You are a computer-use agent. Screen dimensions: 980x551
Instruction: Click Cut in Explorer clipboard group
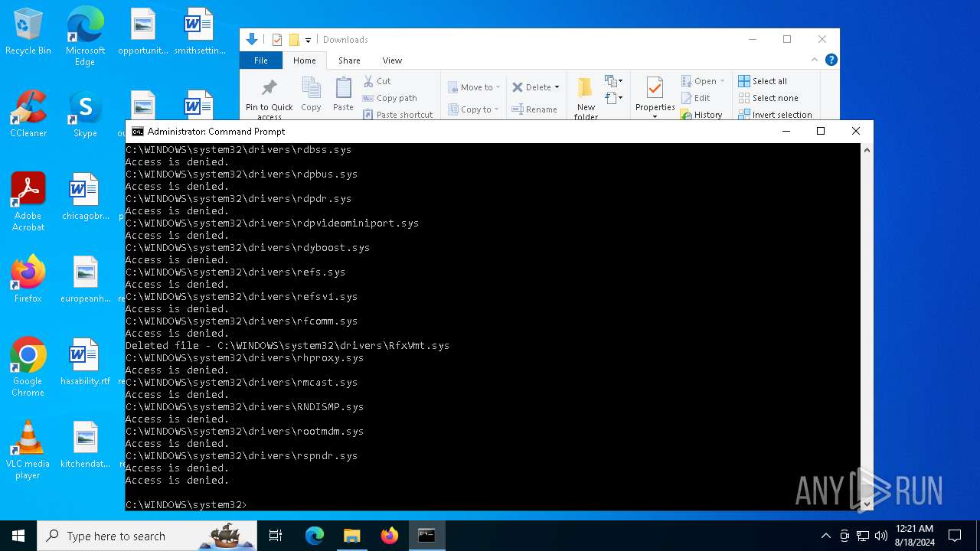point(377,81)
